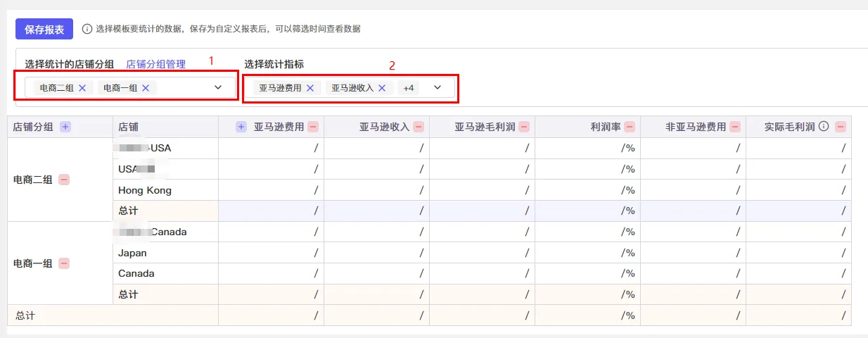Click the info icon beside the report hint text
Image resolution: width=868 pixels, height=338 pixels.
click(x=87, y=30)
